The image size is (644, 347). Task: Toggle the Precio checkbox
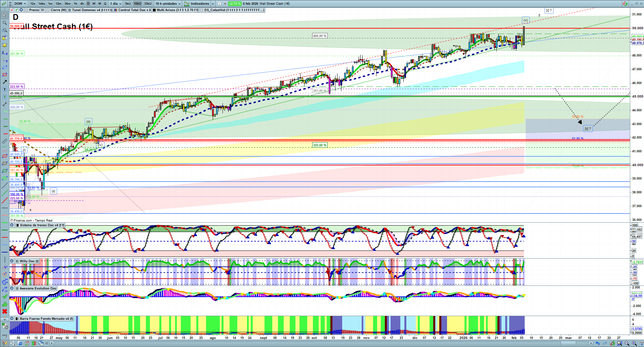pyautogui.click(x=27, y=10)
